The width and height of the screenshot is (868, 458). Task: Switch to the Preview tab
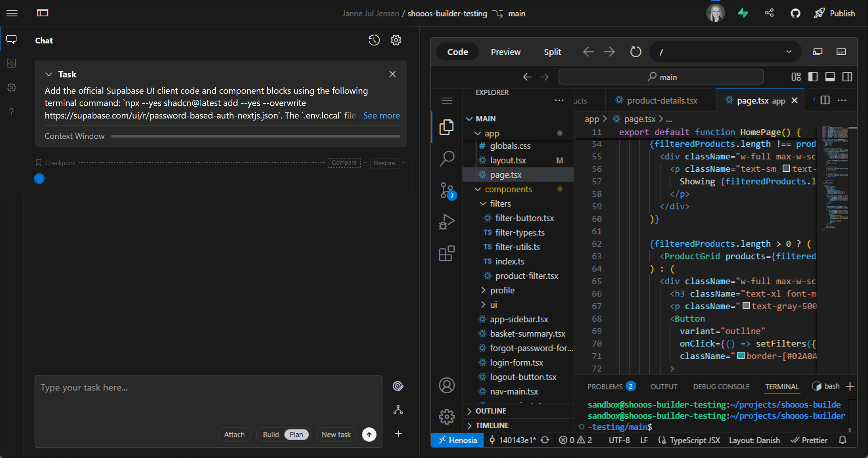[505, 52]
